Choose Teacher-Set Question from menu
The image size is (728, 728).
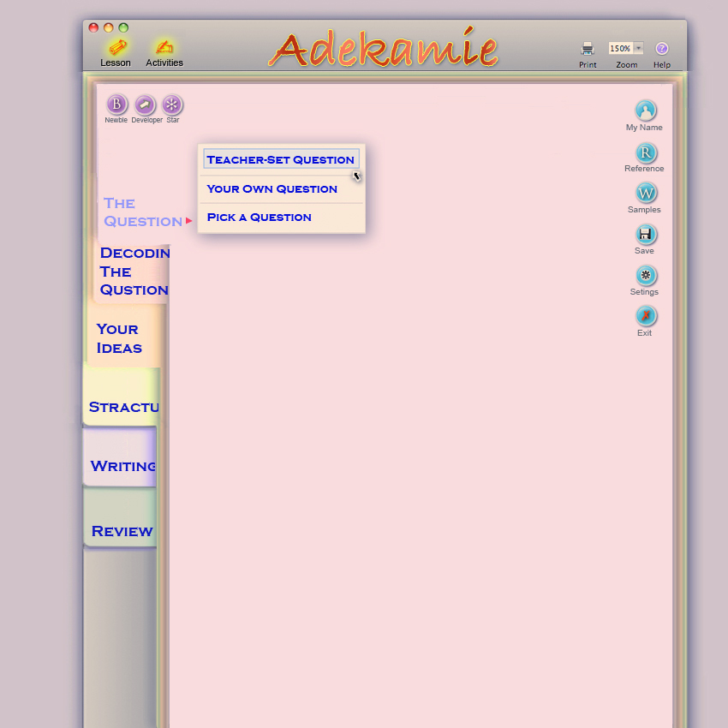coord(281,159)
